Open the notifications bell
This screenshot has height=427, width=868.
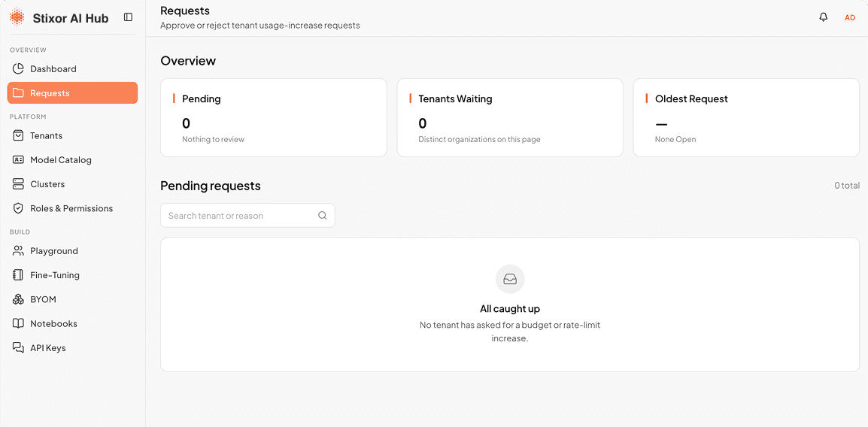click(x=824, y=17)
